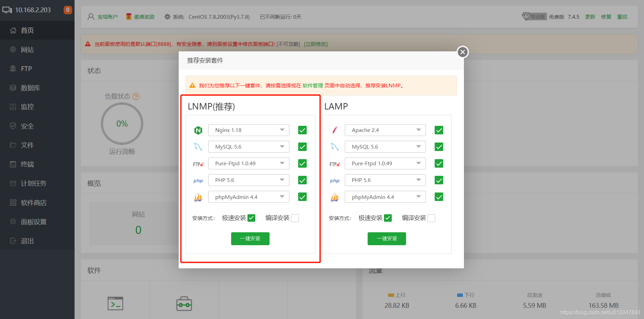Open the LNMP PHP 5.6 version dropdown

(x=249, y=180)
